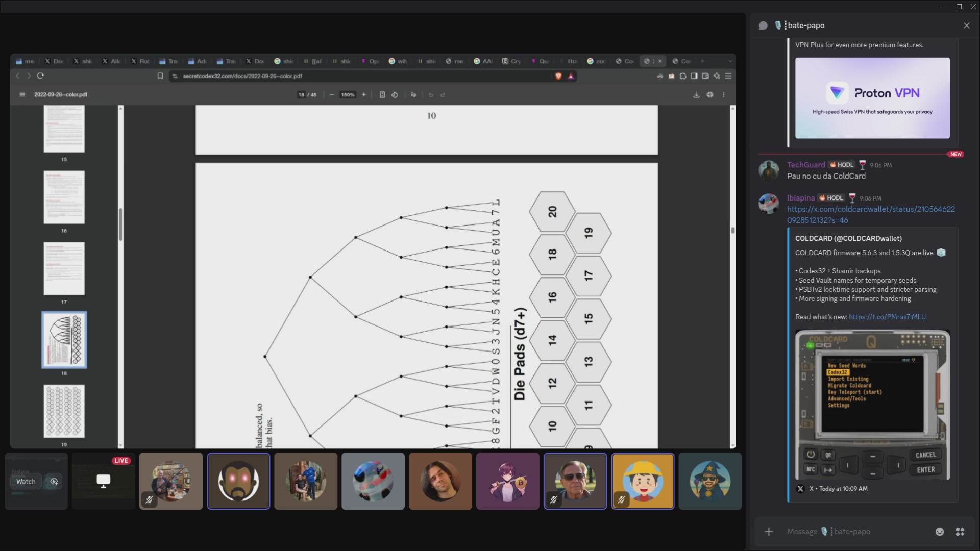Click the Message bate-papo input field
The image size is (980, 551).
click(853, 532)
